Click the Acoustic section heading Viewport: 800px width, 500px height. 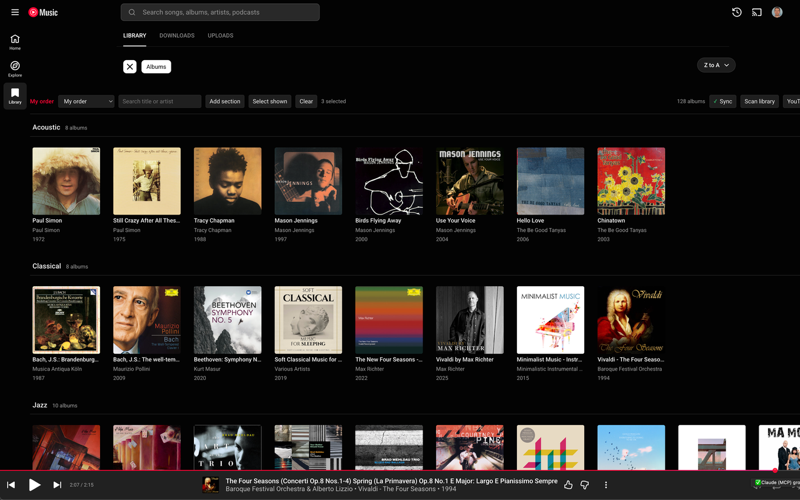46,127
